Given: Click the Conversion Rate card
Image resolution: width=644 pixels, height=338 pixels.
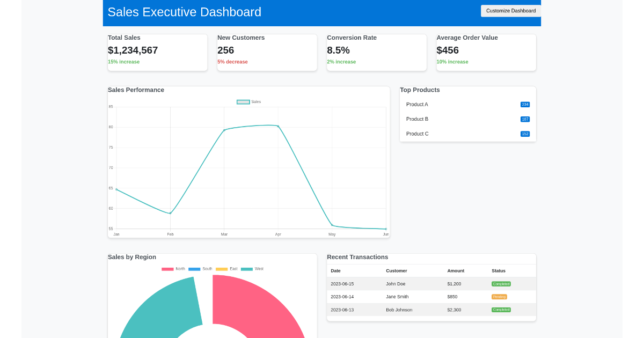Looking at the screenshot, I should pos(376,52).
